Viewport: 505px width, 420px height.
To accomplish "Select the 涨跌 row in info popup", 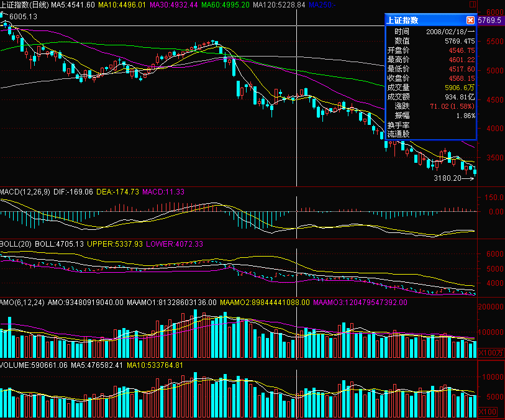I will pyautogui.click(x=431, y=106).
